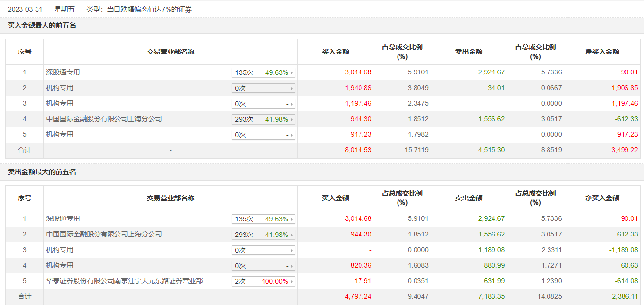Open 中国国际金融上海分公司 in the buy table
Screen dimensions: 644x308
pyautogui.click(x=104, y=119)
